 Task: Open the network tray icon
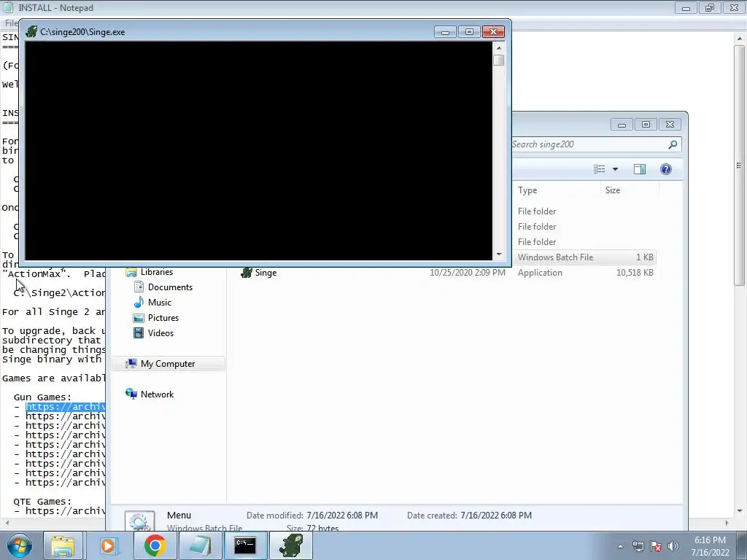tap(638, 546)
